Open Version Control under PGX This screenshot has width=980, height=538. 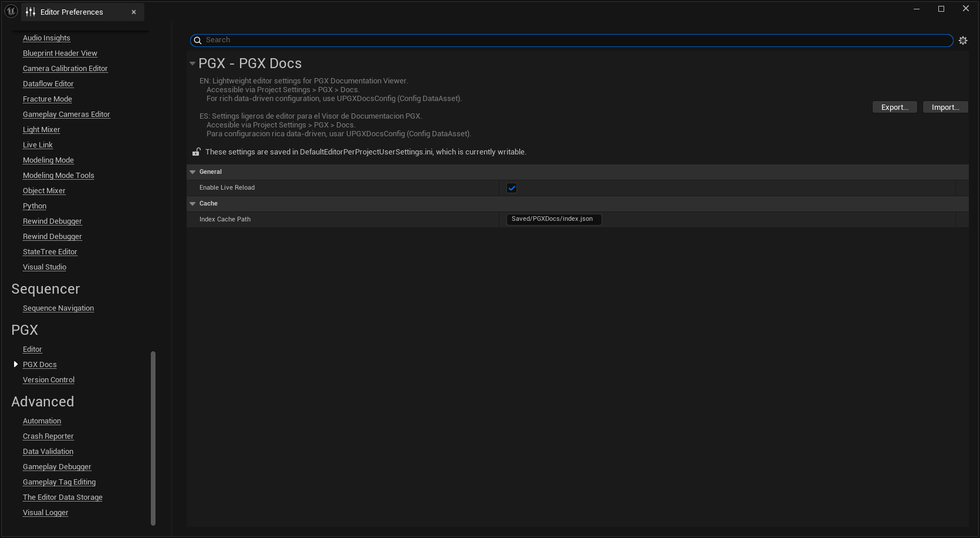49,380
